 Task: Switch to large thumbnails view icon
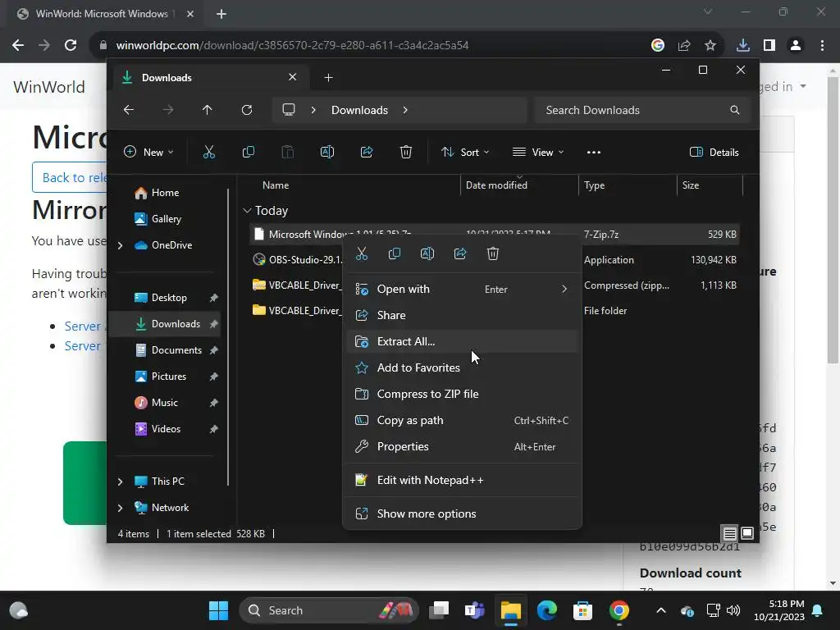pos(747,533)
